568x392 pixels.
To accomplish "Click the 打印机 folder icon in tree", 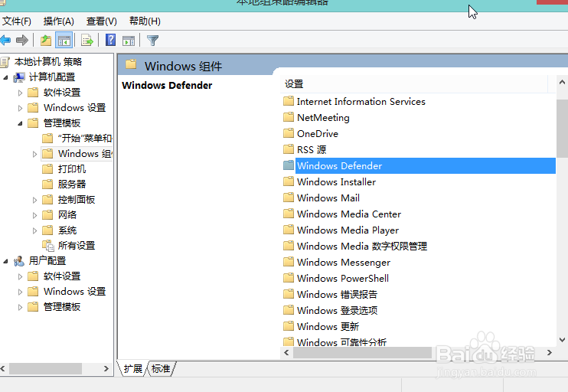I will [47, 169].
